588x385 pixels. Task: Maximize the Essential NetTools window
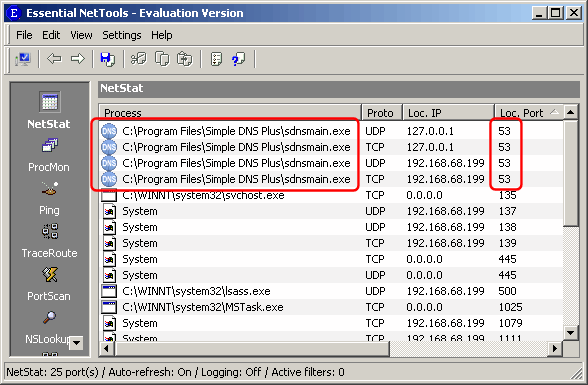(x=555, y=13)
